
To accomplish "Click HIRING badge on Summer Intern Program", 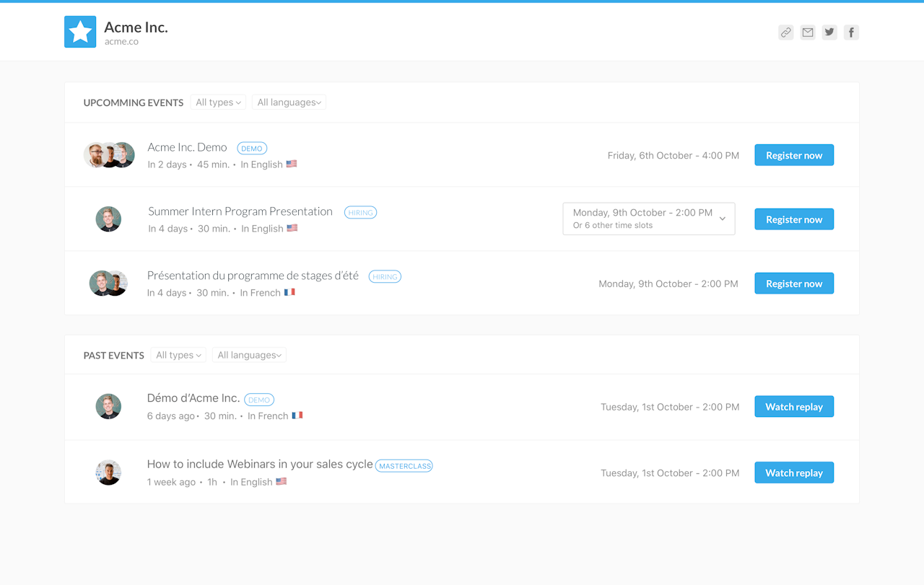I will [x=360, y=213].
